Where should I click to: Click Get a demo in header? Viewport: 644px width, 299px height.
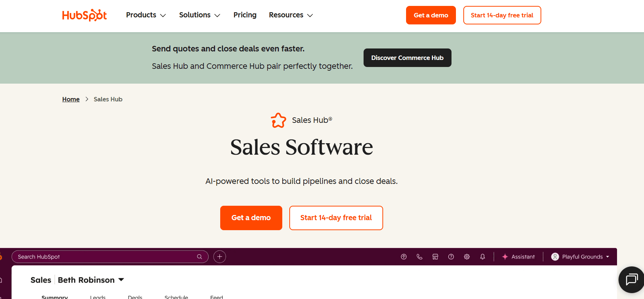(431, 15)
